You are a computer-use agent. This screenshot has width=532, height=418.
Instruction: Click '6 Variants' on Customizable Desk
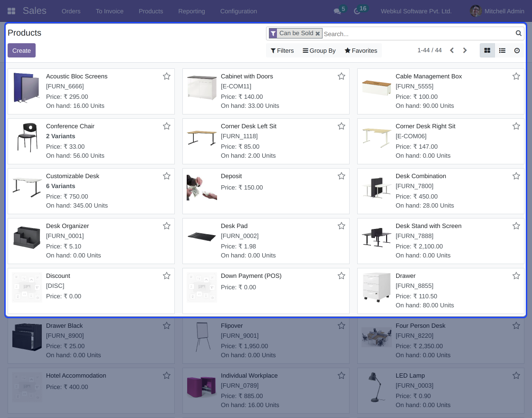pyautogui.click(x=61, y=186)
